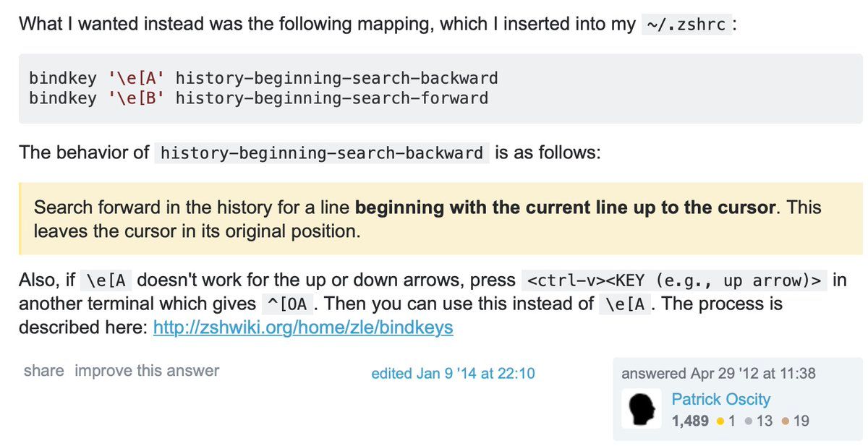
Task: View edit history from Jan 9 '14
Action: coord(453,374)
